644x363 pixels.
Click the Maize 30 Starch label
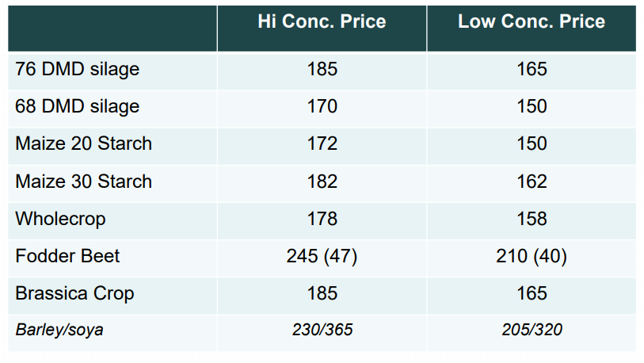(x=83, y=181)
